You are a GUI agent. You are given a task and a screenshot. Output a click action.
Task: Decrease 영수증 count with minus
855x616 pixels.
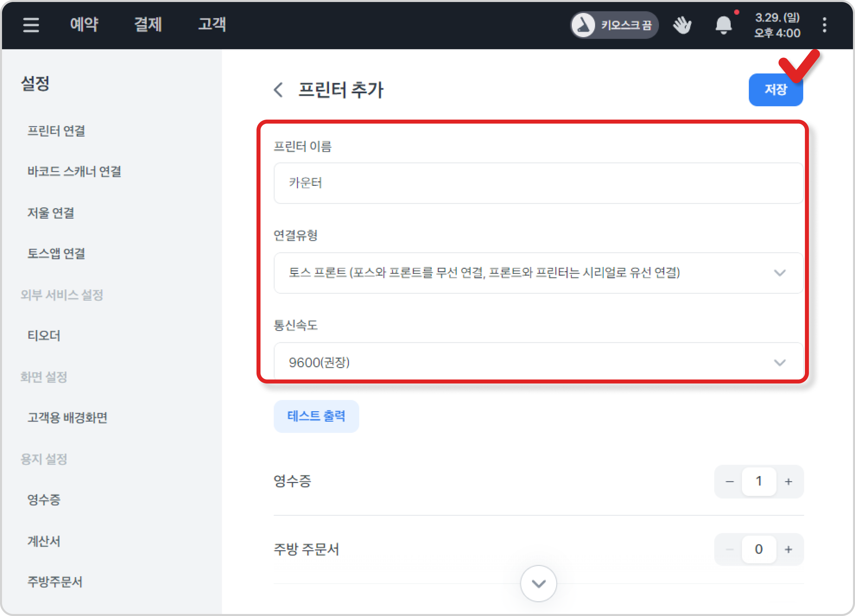coord(729,481)
